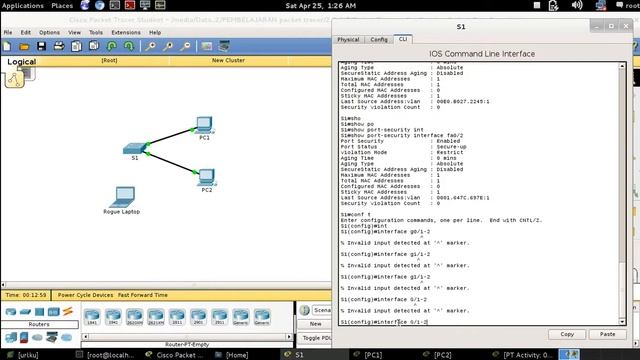
Task: Undo with the green left arrow
Action: (111, 46)
